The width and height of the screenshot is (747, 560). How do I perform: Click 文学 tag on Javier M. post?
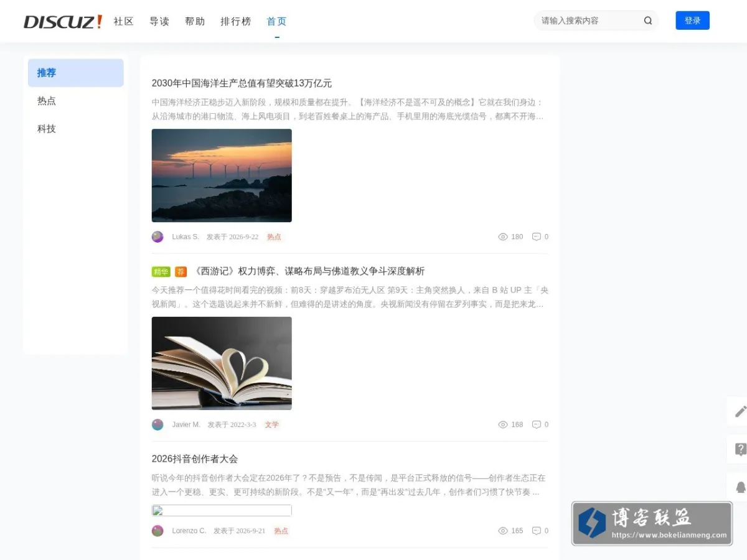pyautogui.click(x=271, y=425)
